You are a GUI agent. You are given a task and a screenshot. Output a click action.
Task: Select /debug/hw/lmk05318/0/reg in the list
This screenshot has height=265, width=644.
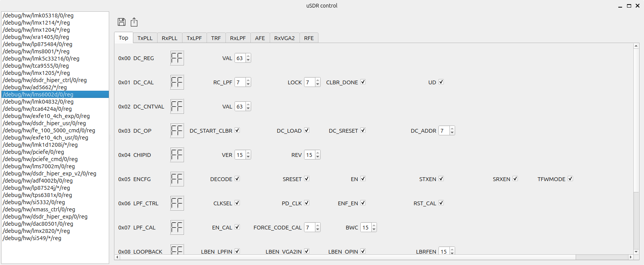[55, 15]
